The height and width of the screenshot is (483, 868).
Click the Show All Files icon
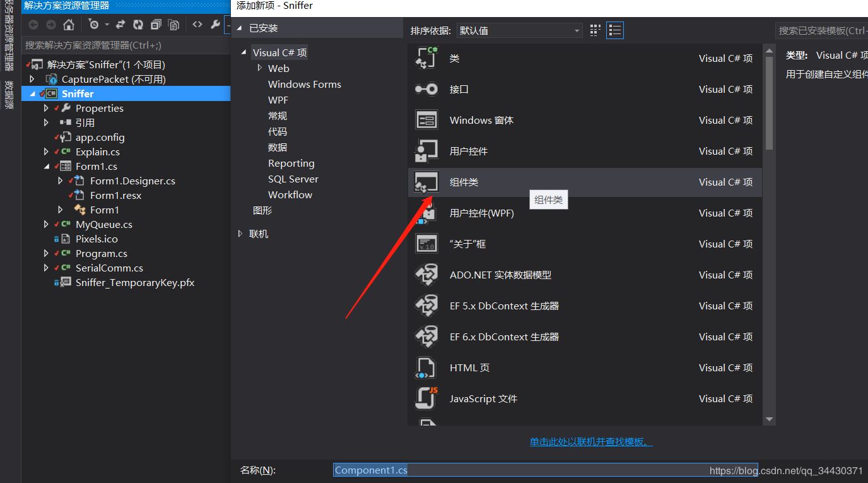tap(173, 25)
